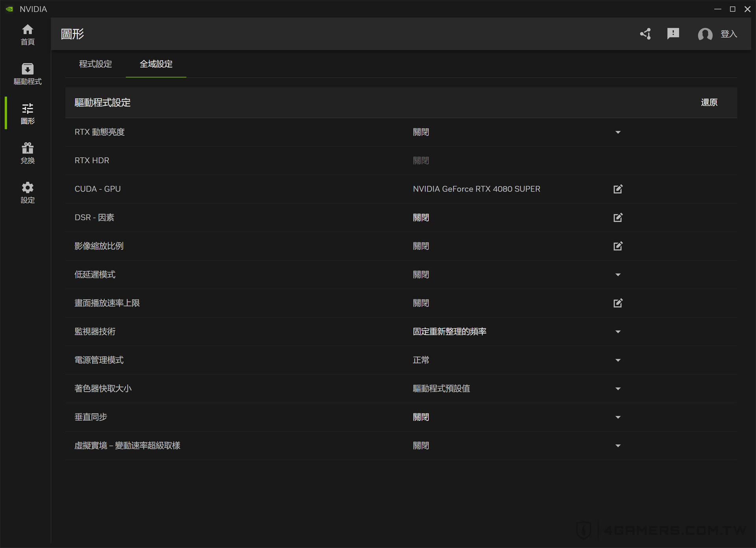Screen dimensions: 756x548
Task: Open the 首頁 home page in sidebar
Action: pyautogui.click(x=28, y=35)
